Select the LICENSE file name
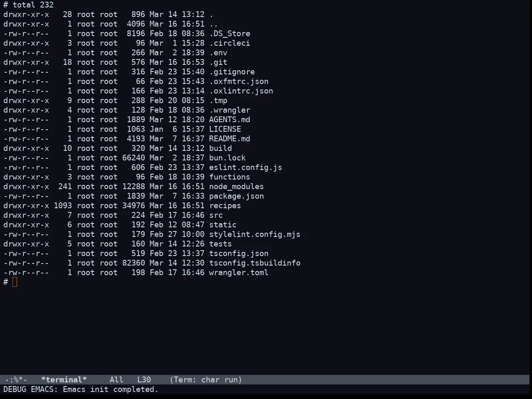The width and height of the screenshot is (532, 399). (x=225, y=129)
